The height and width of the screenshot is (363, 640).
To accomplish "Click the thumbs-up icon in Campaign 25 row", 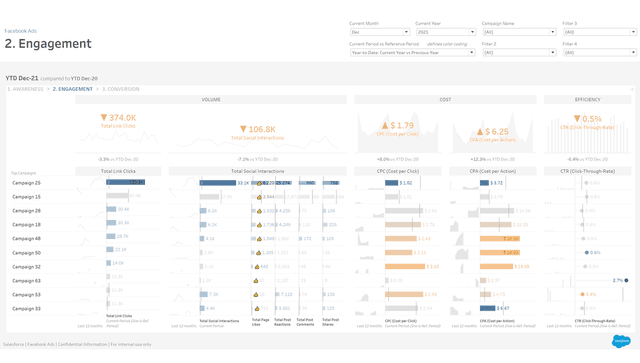I will point(259,183).
